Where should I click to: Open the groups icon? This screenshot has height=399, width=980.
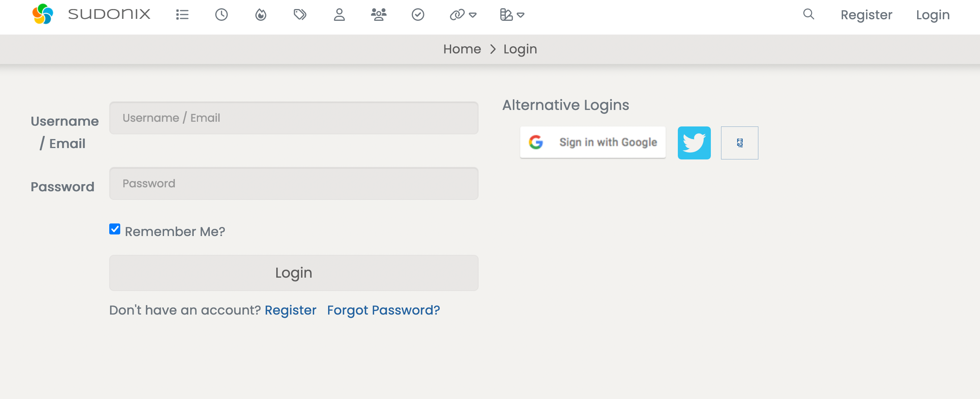point(379,15)
